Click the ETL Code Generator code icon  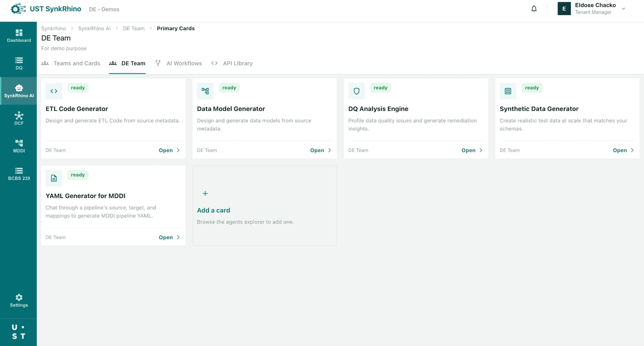point(54,91)
